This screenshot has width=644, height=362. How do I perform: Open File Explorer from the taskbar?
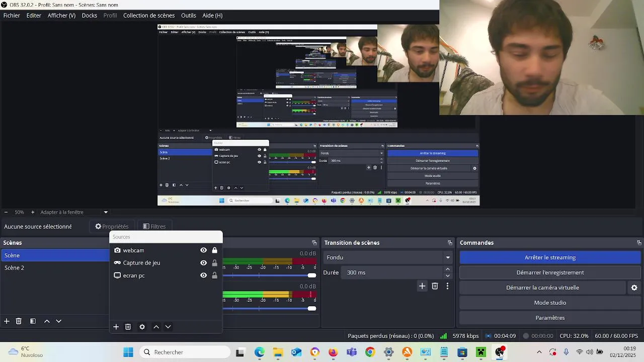pyautogui.click(x=278, y=352)
